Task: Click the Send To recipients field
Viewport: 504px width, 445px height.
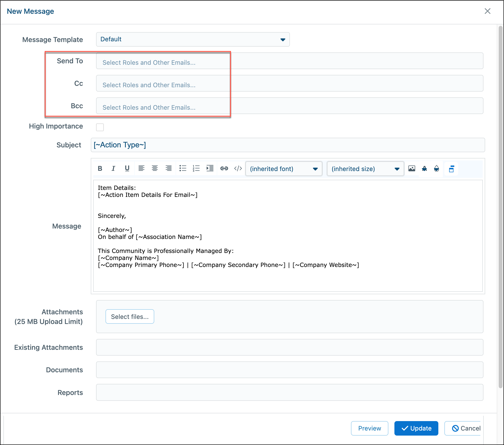Action: pyautogui.click(x=163, y=62)
